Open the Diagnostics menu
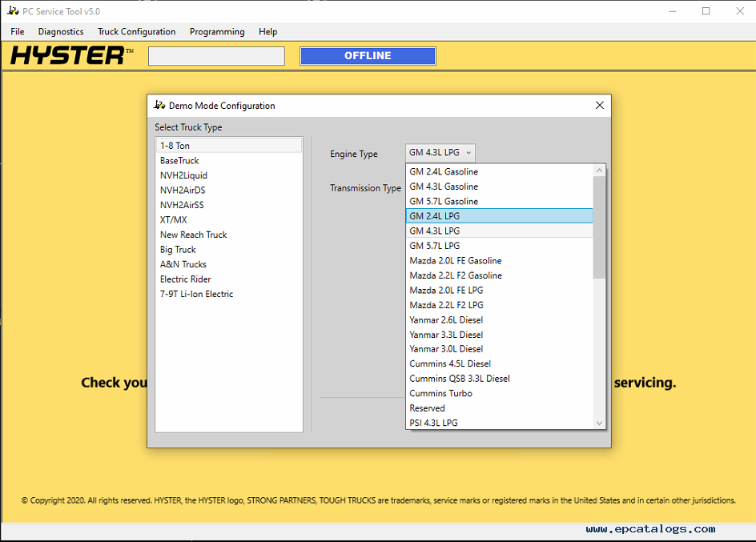 coord(61,32)
